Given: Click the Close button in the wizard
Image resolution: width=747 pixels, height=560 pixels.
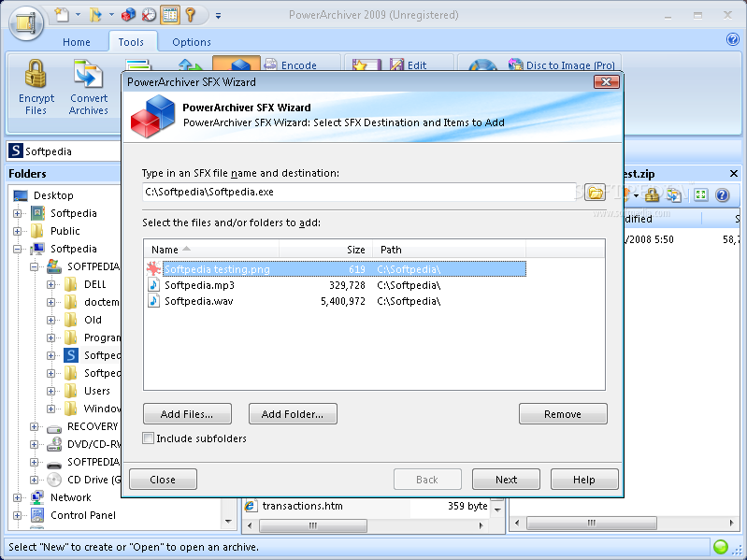Looking at the screenshot, I should pos(163,479).
